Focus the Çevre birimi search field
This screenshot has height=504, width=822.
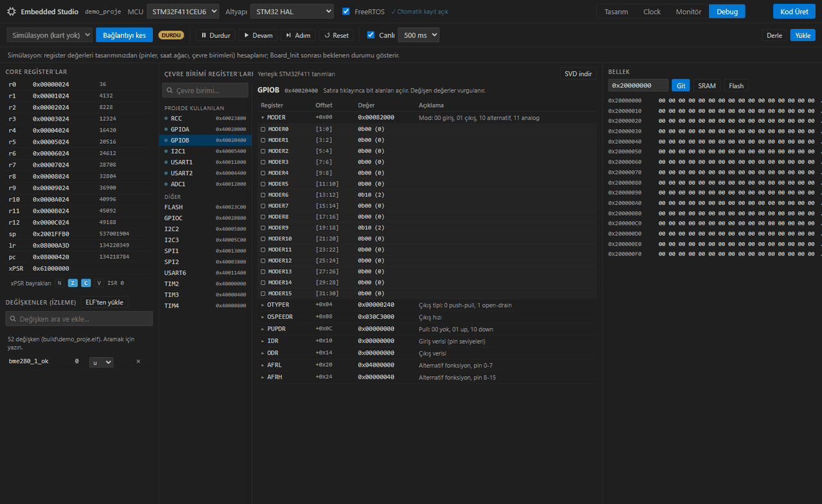[205, 91]
